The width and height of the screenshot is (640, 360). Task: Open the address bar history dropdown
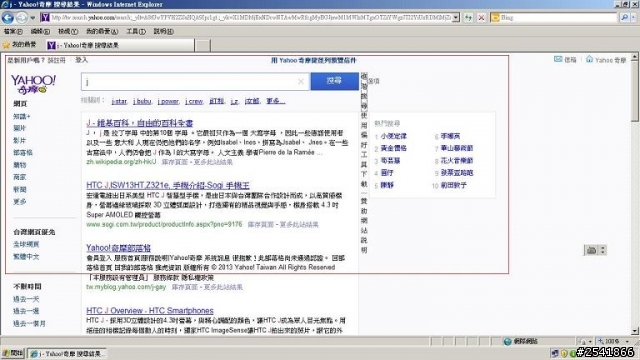click(456, 18)
